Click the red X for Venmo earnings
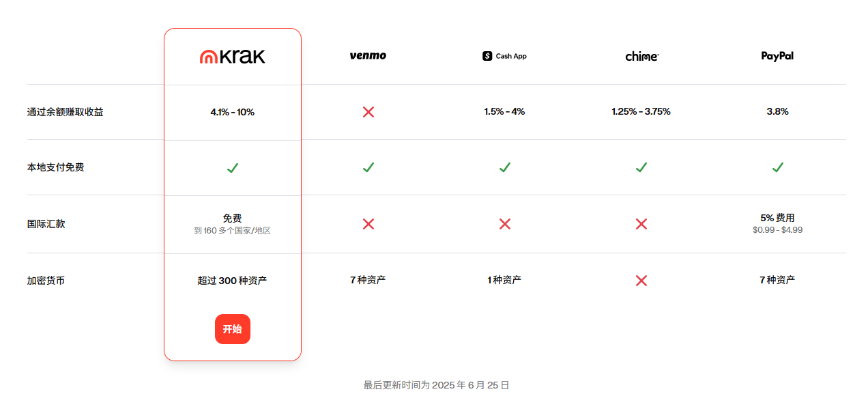The width and height of the screenshot is (868, 409). point(368,112)
